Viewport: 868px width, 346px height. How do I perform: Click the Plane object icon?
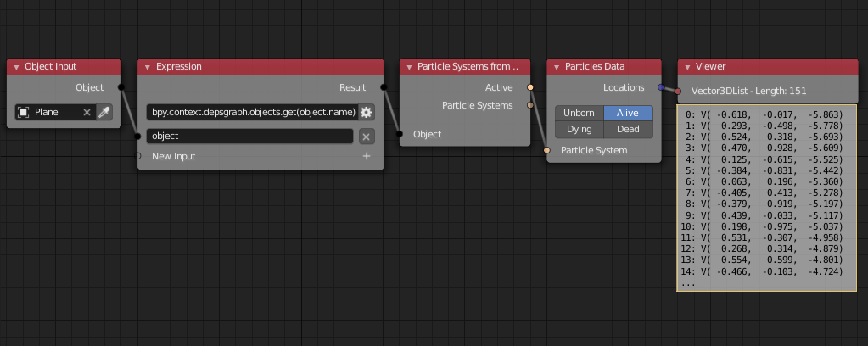(24, 113)
